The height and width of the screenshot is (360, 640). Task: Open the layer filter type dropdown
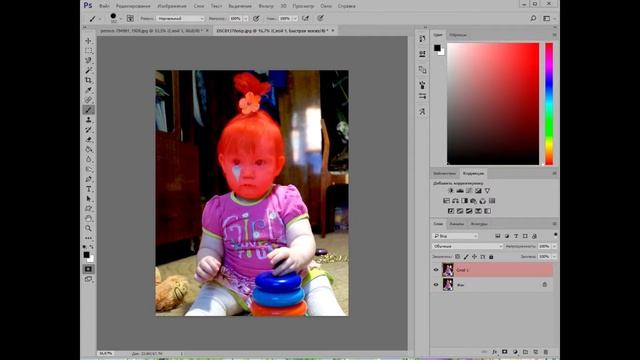[455, 236]
